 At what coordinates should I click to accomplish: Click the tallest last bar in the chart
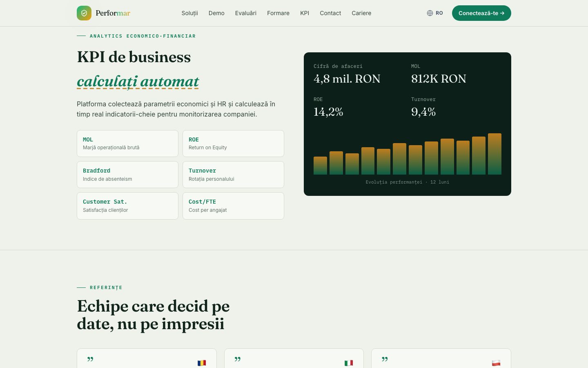[x=494, y=154]
